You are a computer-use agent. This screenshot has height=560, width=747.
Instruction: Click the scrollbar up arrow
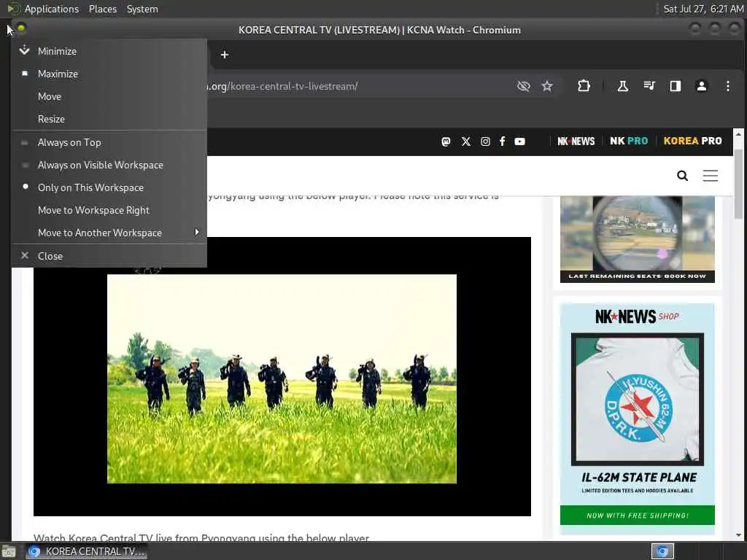tap(738, 133)
